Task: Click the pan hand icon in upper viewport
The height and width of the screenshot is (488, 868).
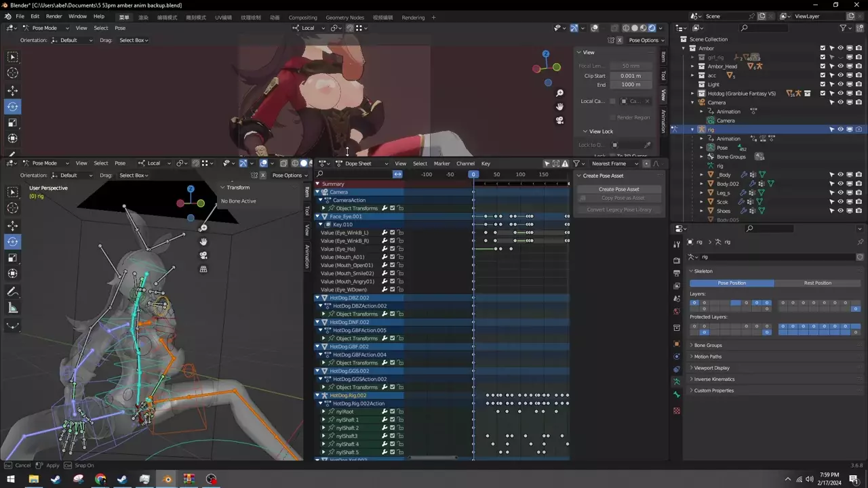Action: [x=559, y=106]
